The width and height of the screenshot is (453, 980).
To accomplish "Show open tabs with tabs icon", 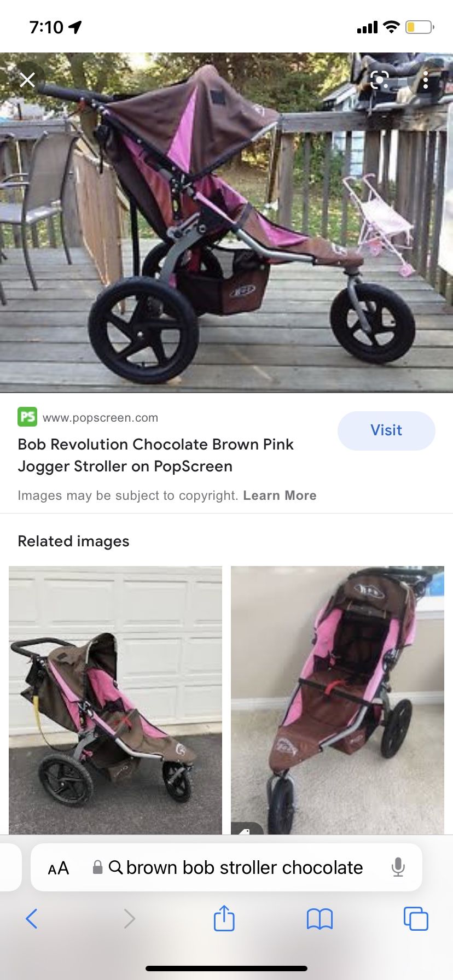I will (x=416, y=919).
